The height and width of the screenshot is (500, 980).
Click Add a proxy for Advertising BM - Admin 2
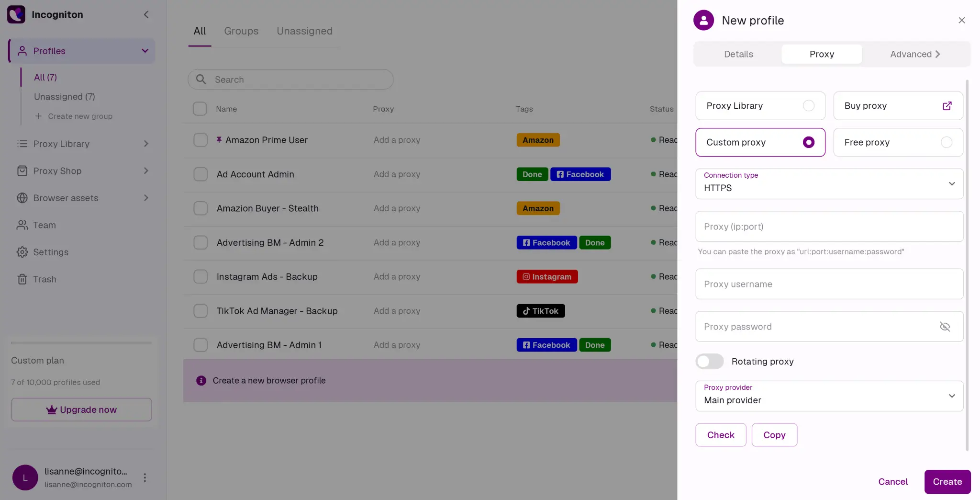(x=397, y=243)
